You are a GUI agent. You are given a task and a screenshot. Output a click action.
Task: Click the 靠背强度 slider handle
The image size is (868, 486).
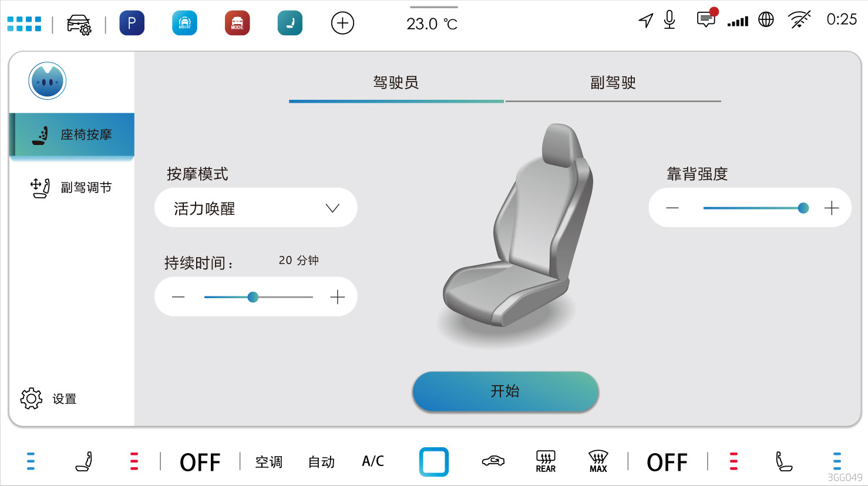pyautogui.click(x=803, y=208)
